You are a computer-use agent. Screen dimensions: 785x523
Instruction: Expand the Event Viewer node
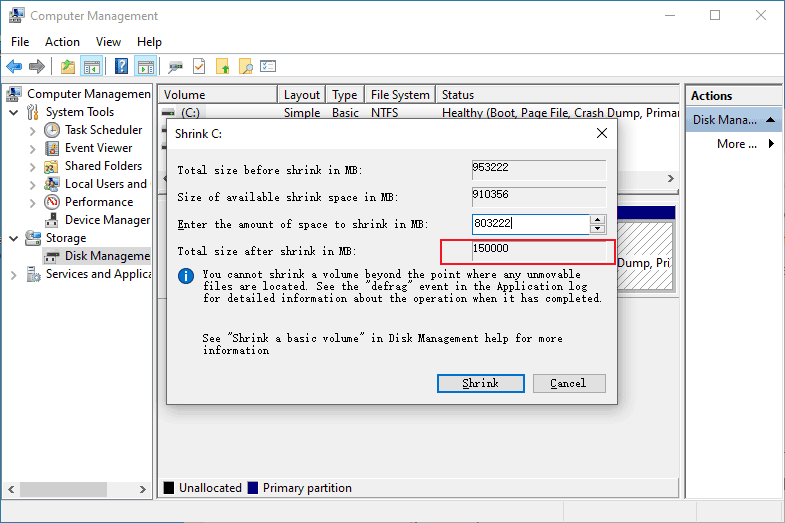33,149
